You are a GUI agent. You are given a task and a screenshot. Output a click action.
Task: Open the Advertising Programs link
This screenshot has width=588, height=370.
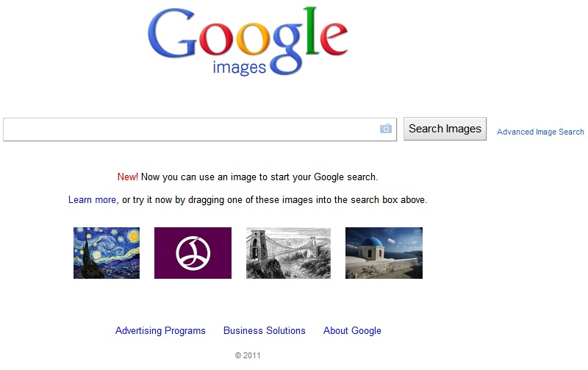(160, 331)
